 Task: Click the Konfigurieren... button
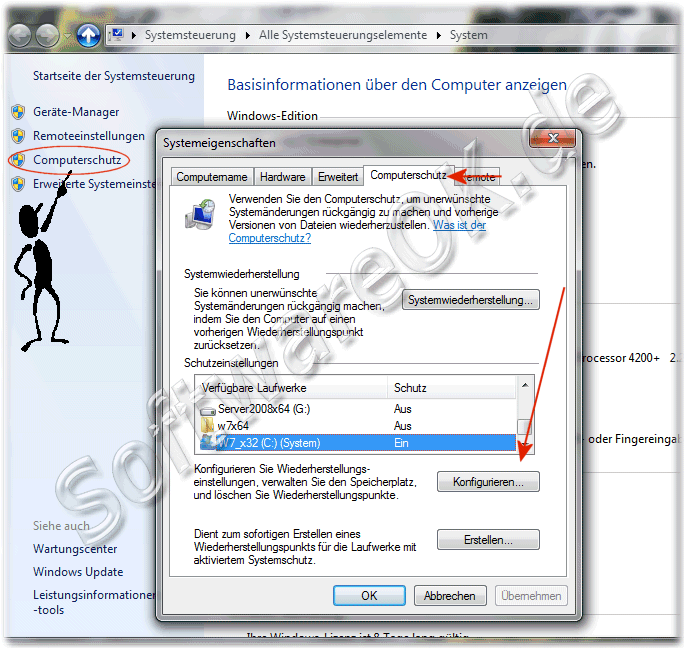click(x=488, y=482)
